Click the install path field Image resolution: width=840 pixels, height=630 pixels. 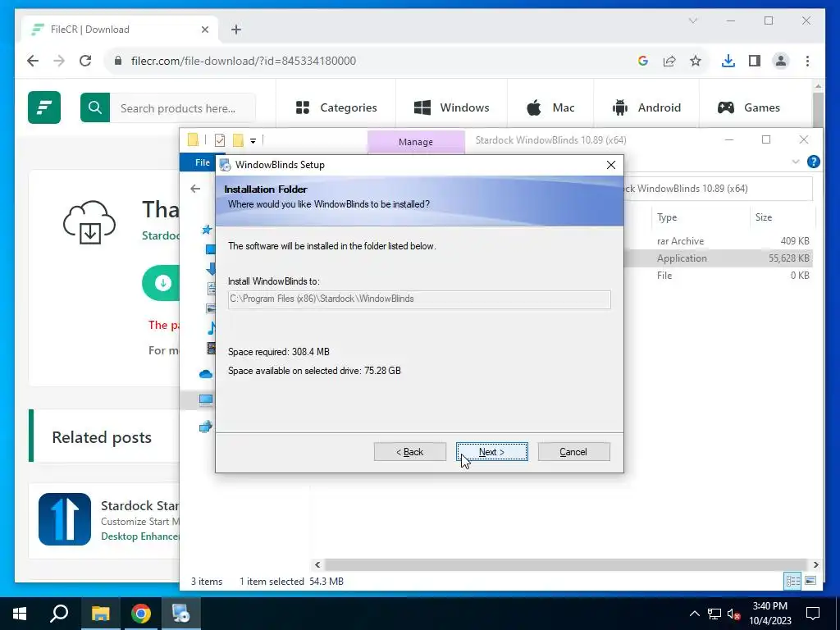[419, 299]
